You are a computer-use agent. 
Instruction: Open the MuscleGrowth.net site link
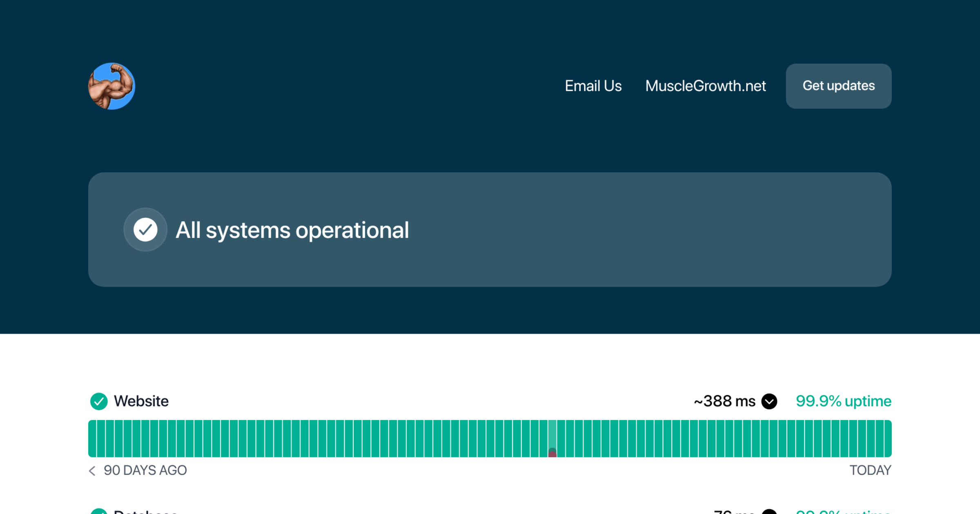pyautogui.click(x=706, y=86)
